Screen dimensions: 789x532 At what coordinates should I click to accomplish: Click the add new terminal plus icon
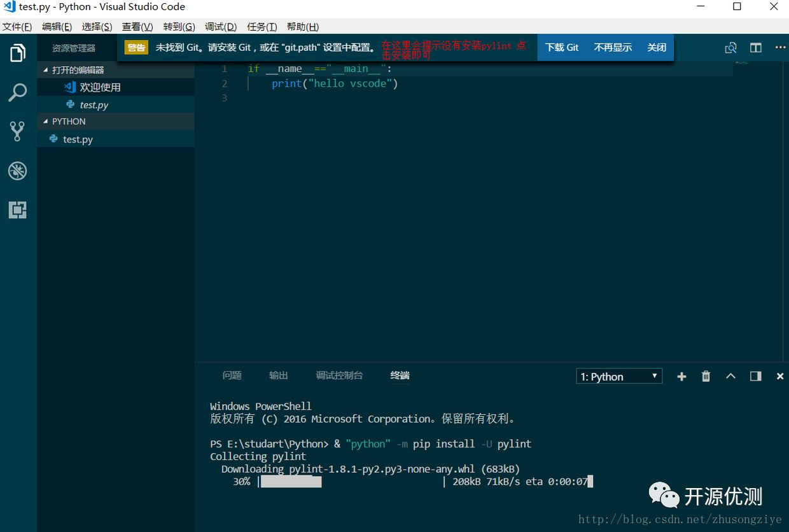pos(681,377)
